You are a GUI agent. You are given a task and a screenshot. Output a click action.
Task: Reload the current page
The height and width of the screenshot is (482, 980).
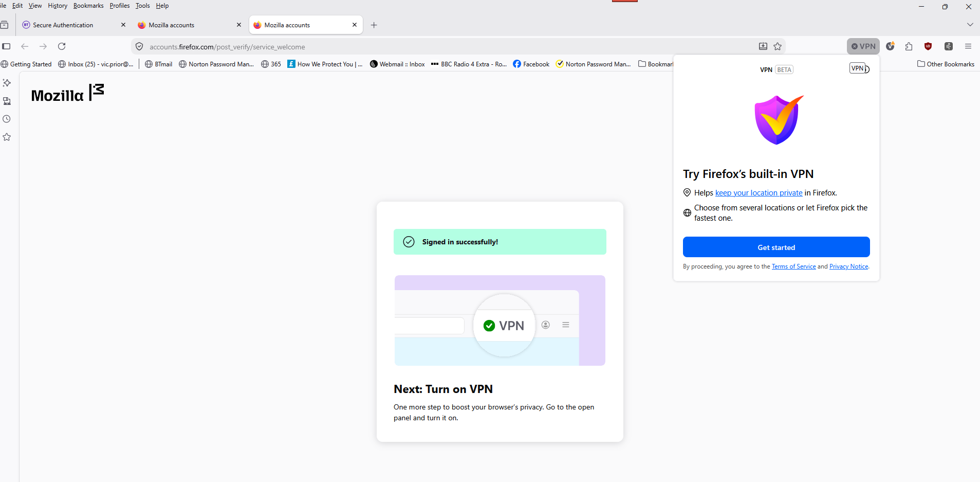click(x=62, y=46)
